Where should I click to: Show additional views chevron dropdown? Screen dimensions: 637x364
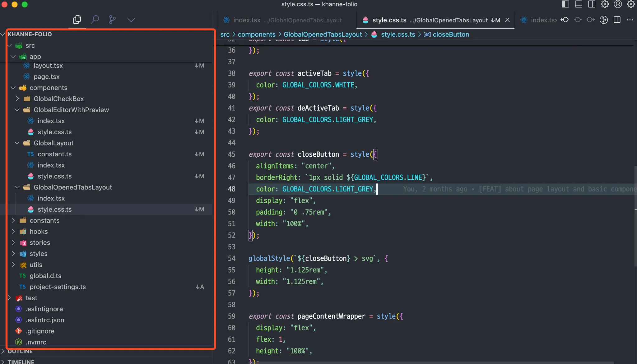pyautogui.click(x=131, y=20)
